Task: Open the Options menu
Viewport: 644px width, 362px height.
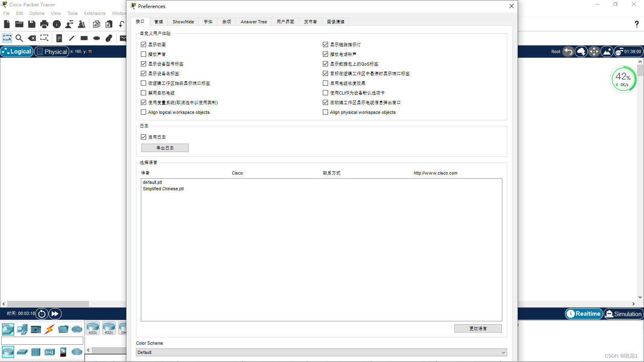Action: (x=37, y=13)
